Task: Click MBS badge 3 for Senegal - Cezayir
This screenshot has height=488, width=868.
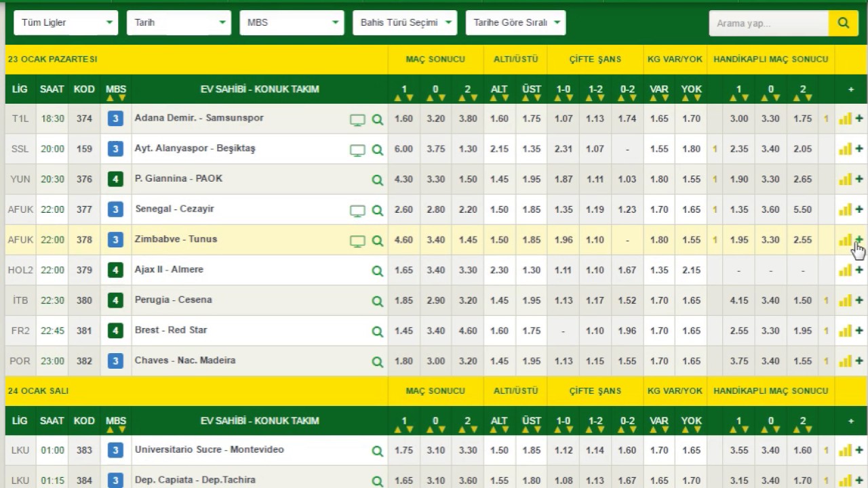Action: [115, 210]
